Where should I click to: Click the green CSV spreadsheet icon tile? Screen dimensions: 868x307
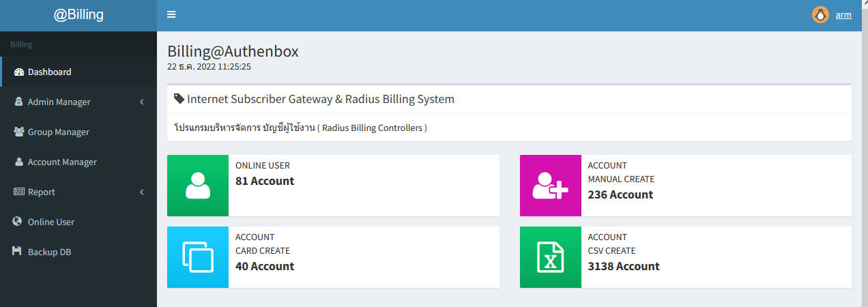(x=550, y=257)
